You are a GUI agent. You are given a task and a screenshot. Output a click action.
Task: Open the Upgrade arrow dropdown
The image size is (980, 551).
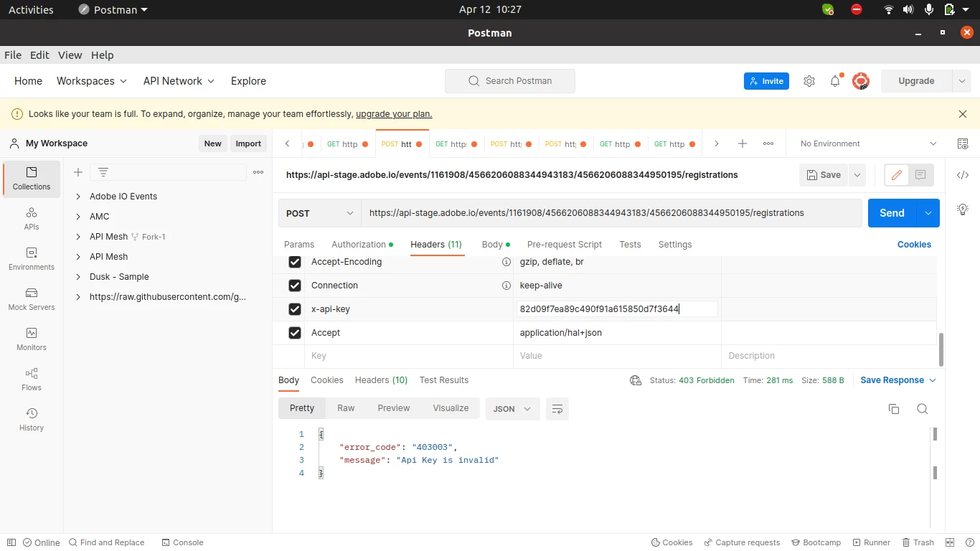click(x=961, y=81)
